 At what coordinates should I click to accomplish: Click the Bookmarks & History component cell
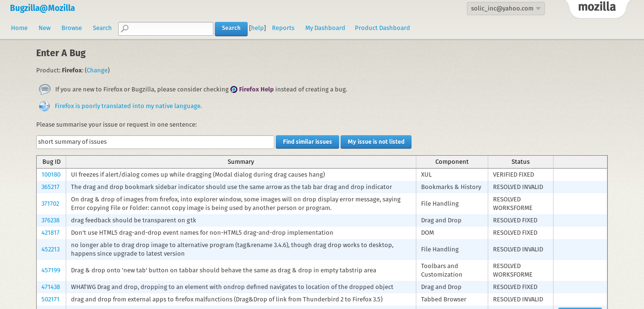[x=452, y=187]
